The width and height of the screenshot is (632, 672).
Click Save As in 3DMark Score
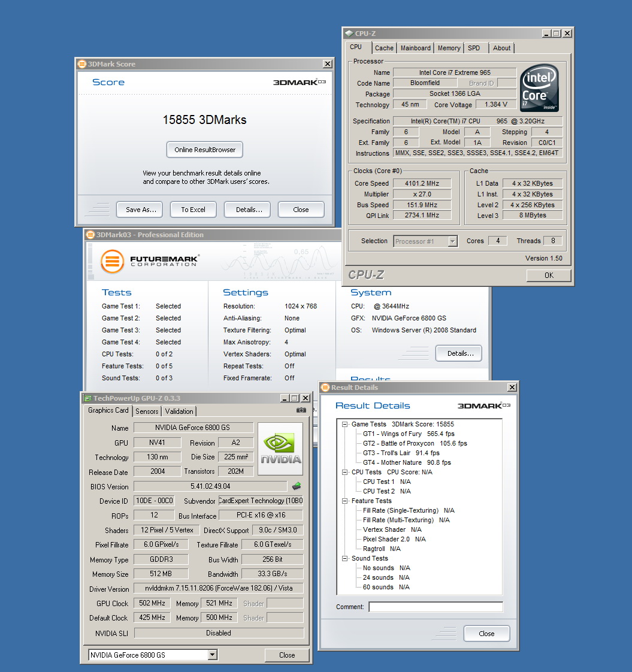tap(140, 210)
